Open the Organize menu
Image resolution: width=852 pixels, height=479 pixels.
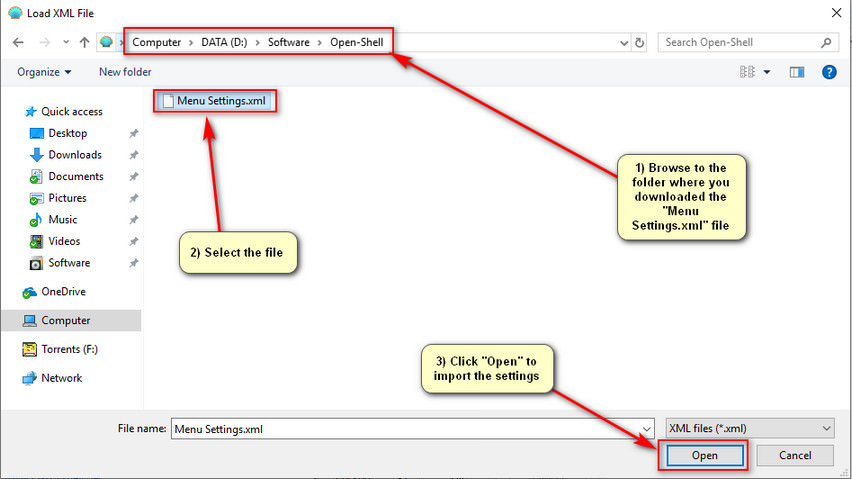pyautogui.click(x=44, y=72)
